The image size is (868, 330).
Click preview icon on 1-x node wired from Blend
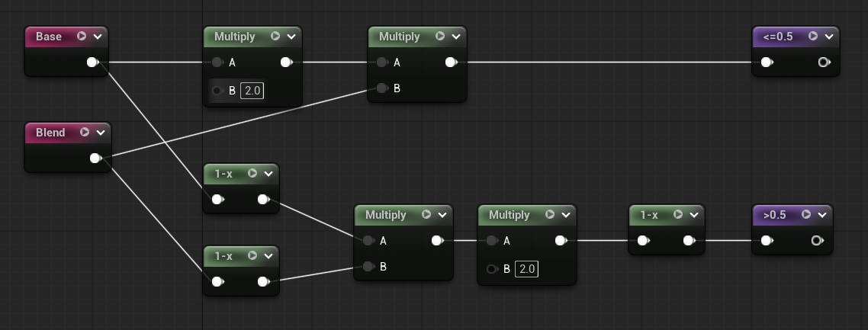(252, 255)
